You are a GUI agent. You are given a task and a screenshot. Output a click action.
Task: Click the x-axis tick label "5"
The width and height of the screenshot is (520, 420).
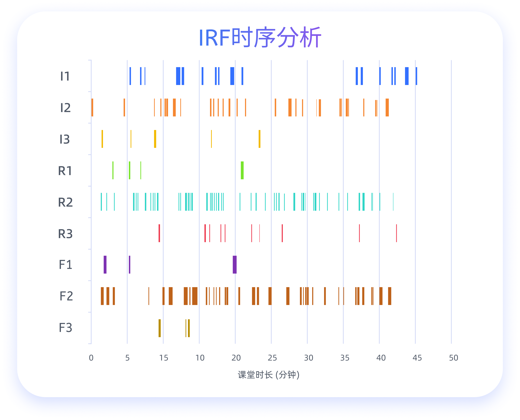point(127,357)
